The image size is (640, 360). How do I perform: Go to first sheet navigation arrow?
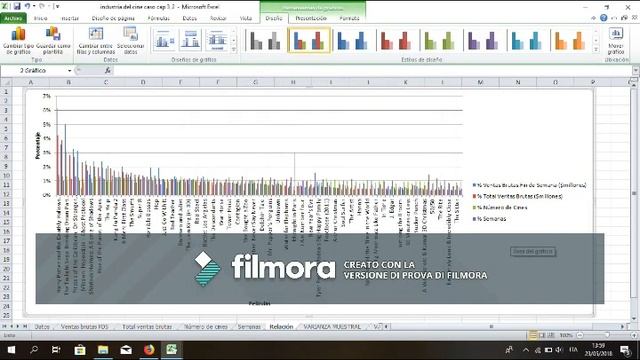4,327
